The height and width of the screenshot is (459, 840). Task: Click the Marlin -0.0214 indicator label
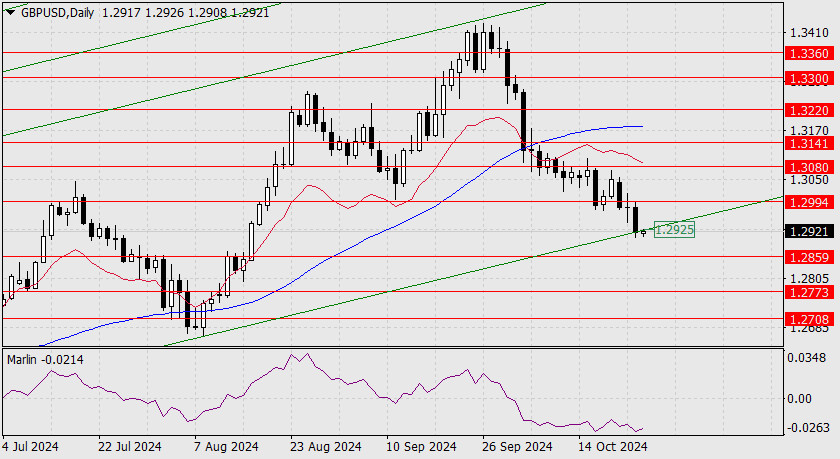45,359
